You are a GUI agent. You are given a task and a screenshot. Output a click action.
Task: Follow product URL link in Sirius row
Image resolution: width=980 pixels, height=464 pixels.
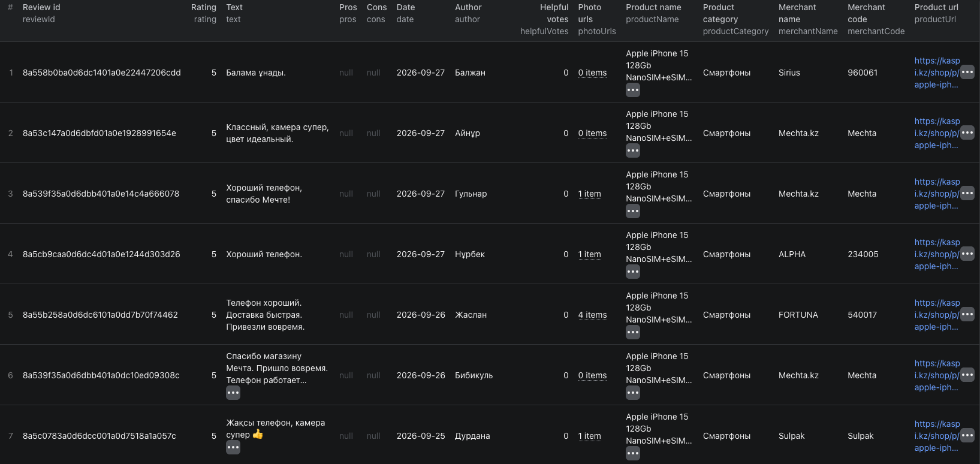click(x=937, y=73)
